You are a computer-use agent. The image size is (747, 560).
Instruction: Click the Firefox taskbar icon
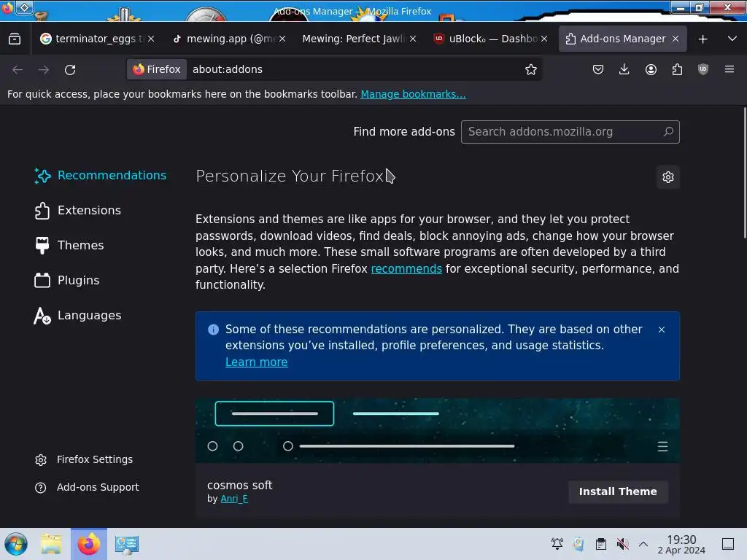tap(88, 544)
